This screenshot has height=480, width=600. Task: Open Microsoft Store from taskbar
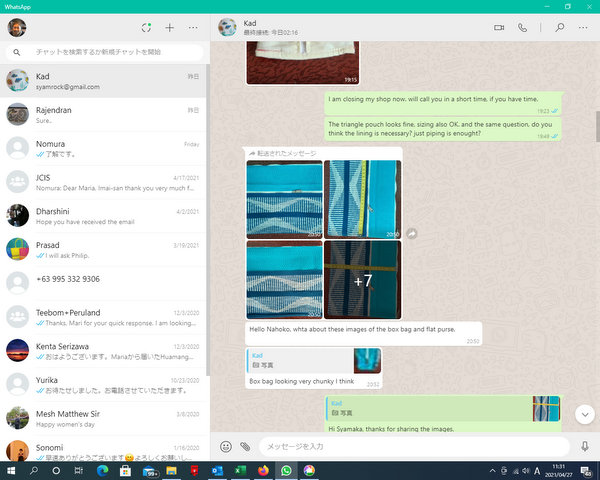[x=125, y=471]
